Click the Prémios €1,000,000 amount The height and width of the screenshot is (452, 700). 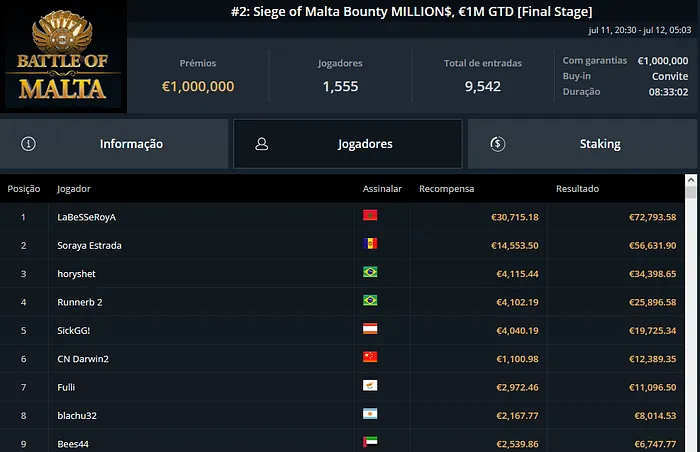(198, 86)
